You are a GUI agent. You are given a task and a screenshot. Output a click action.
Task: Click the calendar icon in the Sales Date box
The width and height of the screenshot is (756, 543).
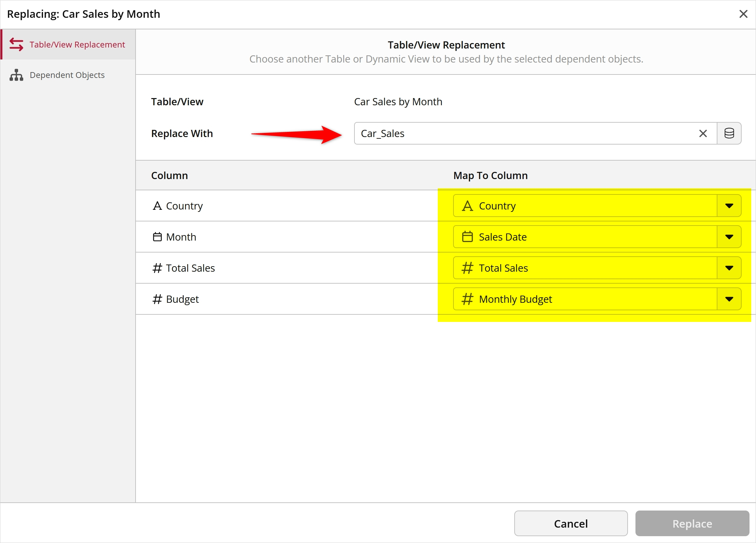(x=467, y=237)
